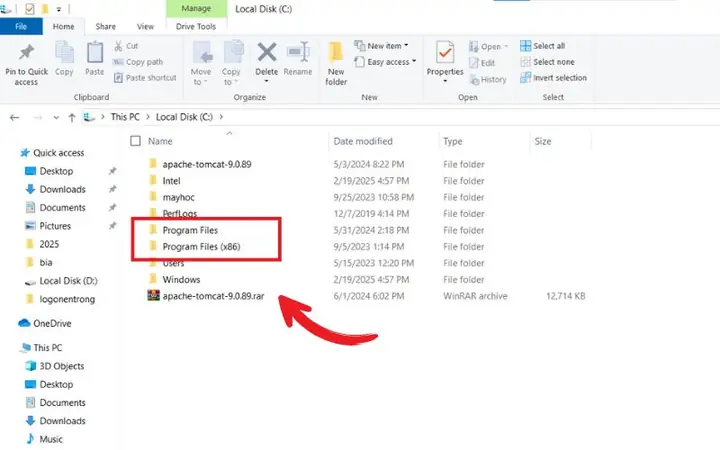The width and height of the screenshot is (720, 450).
Task: Click Select none in ribbon
Action: [547, 62]
